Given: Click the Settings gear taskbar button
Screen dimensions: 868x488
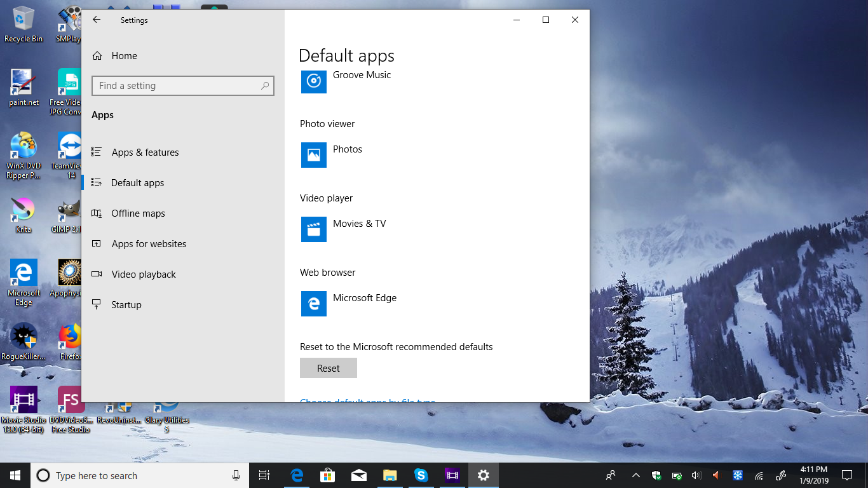Looking at the screenshot, I should [x=484, y=475].
